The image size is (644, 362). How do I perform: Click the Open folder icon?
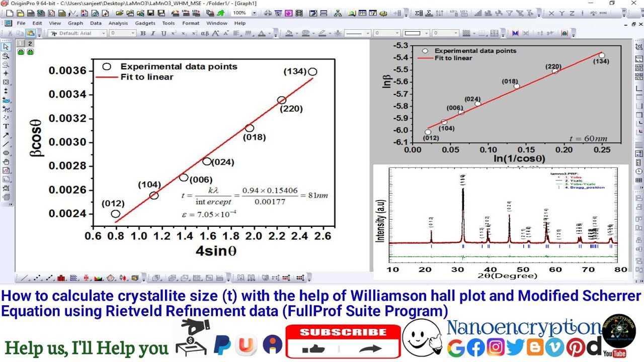119,13
